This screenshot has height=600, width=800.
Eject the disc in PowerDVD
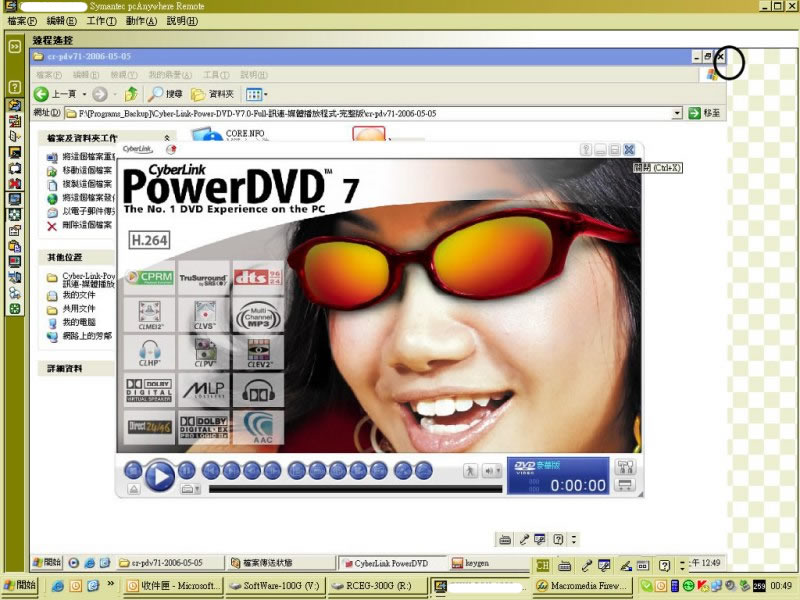133,489
